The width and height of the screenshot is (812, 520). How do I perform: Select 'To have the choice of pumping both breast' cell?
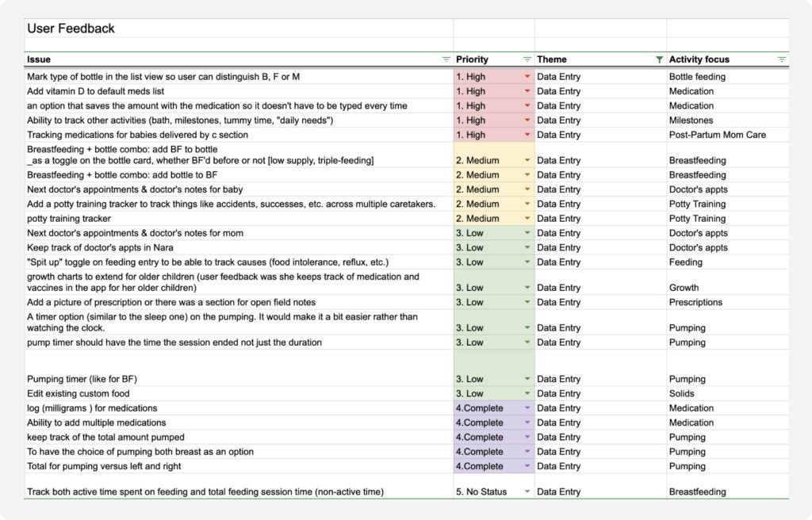coord(239,452)
